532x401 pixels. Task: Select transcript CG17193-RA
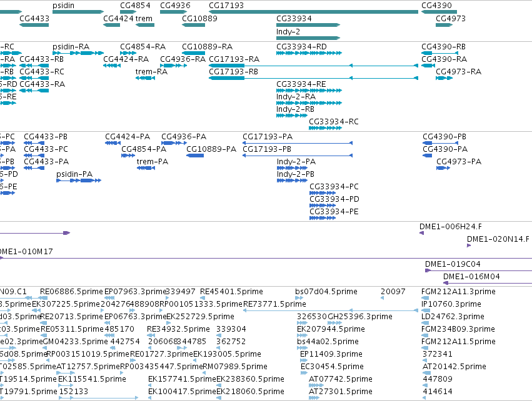tap(313, 66)
